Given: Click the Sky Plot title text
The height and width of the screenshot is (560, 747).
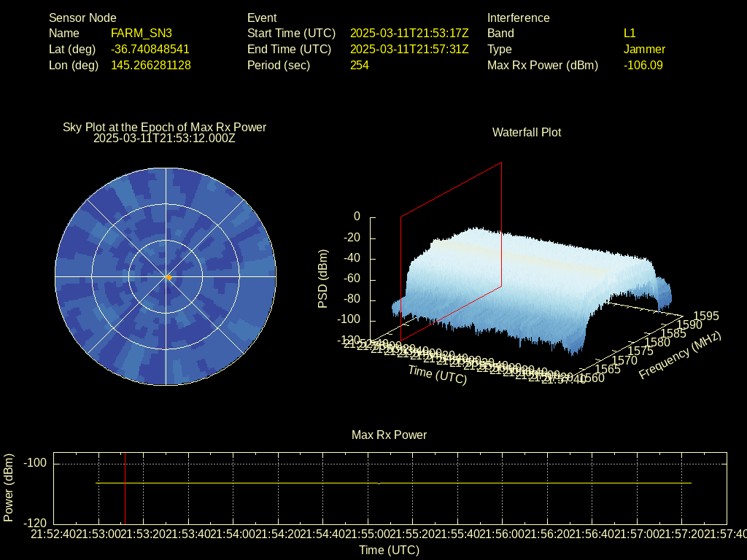Looking at the screenshot, I should [165, 127].
